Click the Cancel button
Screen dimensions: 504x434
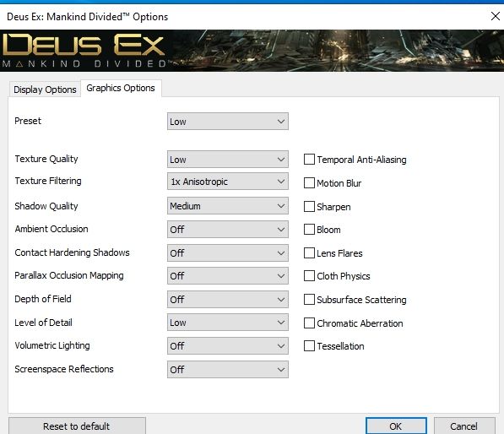[464, 426]
